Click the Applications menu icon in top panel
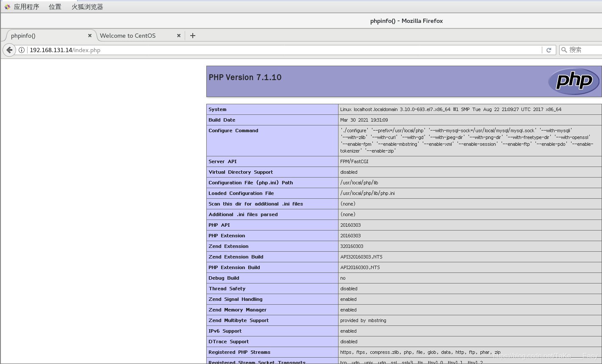The image size is (602, 364). click(x=7, y=7)
